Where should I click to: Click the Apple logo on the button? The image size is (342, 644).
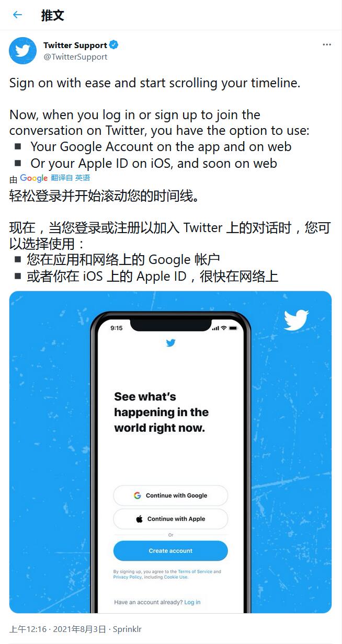[139, 519]
